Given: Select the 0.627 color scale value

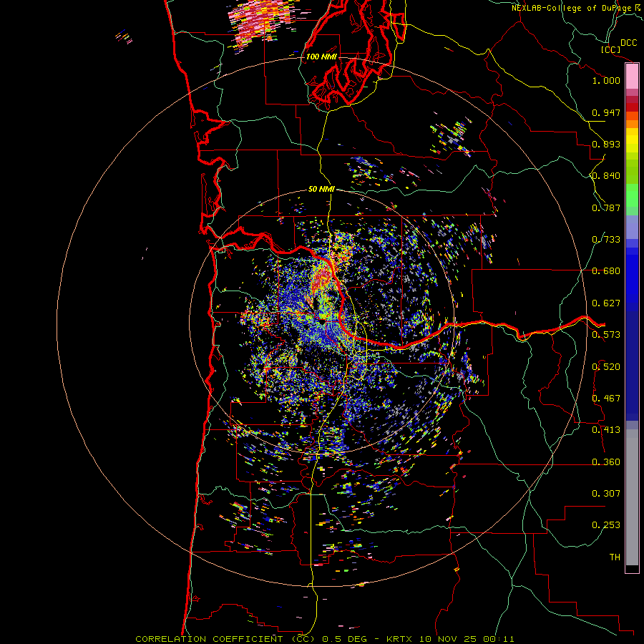Looking at the screenshot, I should [x=606, y=303].
